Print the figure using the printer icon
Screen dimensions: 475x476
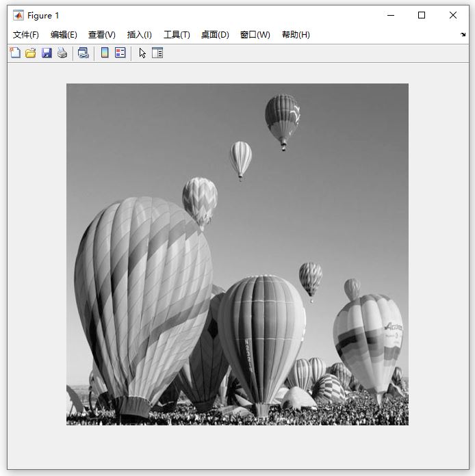pos(62,53)
